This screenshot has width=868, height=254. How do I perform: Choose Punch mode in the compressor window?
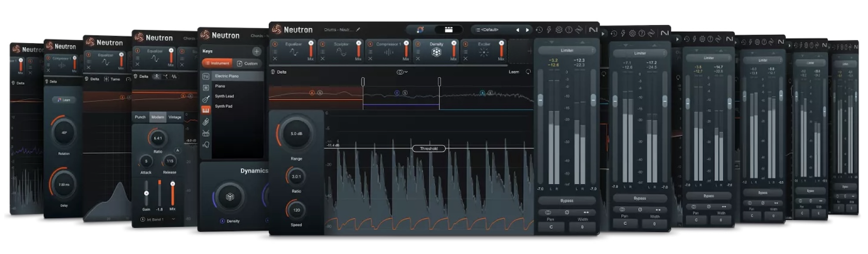(x=140, y=117)
